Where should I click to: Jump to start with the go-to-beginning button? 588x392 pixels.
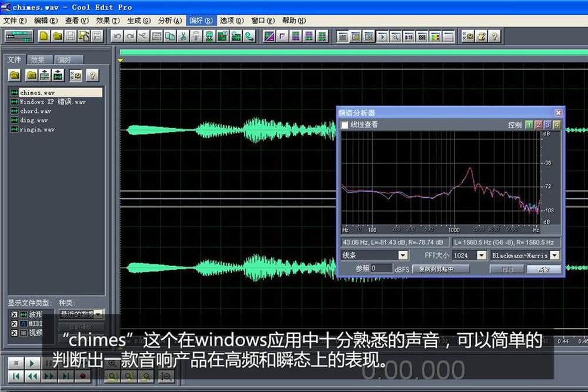16,376
